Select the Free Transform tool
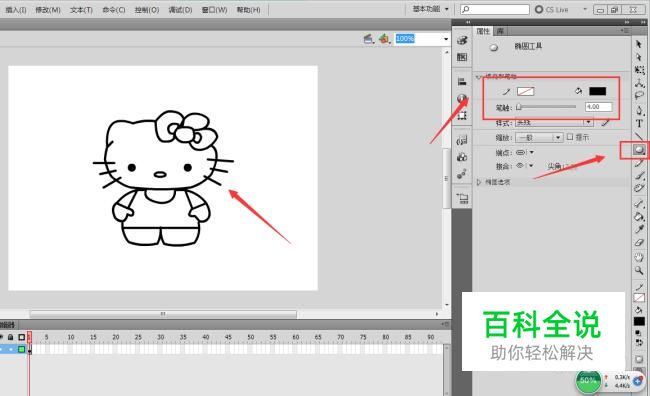Image resolution: width=650 pixels, height=396 pixels. click(639, 70)
